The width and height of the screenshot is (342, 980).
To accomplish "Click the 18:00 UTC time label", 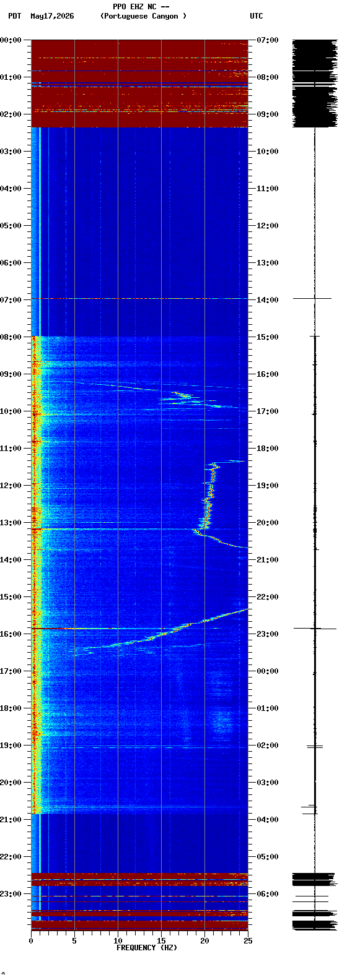I will tap(268, 449).
